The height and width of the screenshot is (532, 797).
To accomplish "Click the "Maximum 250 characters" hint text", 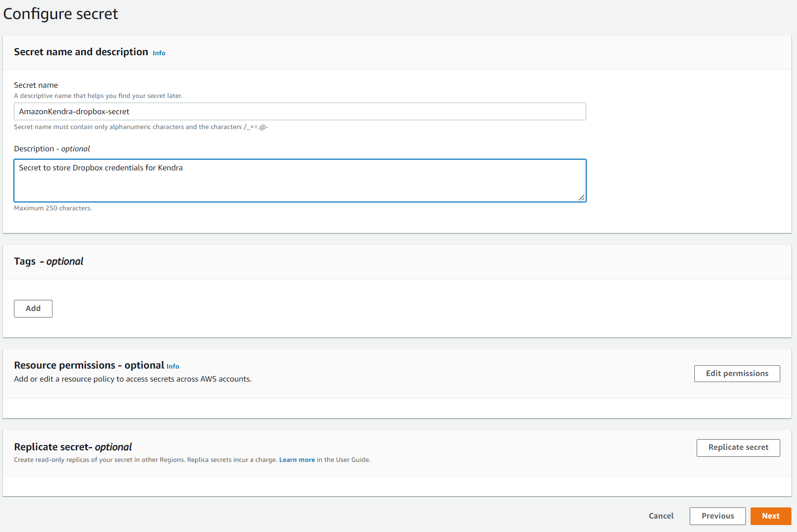I will pos(53,208).
